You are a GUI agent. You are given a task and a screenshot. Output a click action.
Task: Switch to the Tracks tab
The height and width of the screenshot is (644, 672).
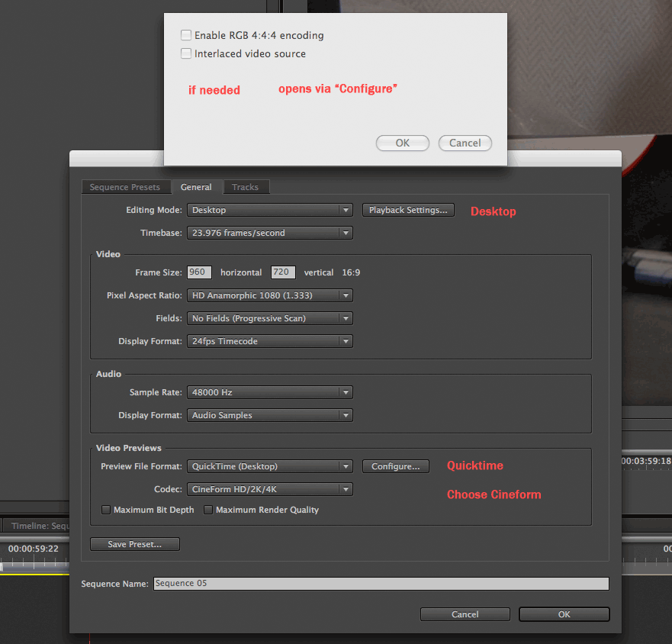click(245, 187)
